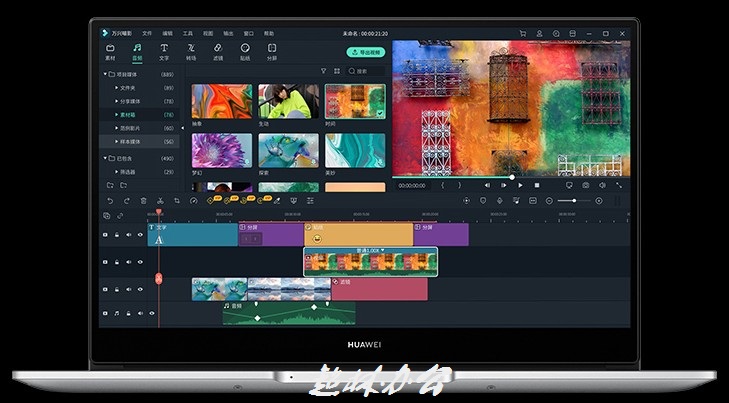
Task: Open preview display settings monitor icon
Action: 569,185
